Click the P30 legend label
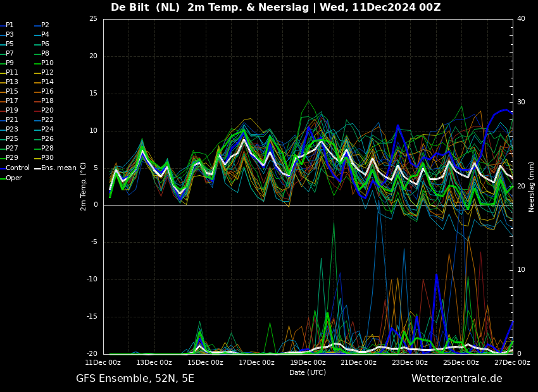The image size is (538, 392). (x=44, y=157)
